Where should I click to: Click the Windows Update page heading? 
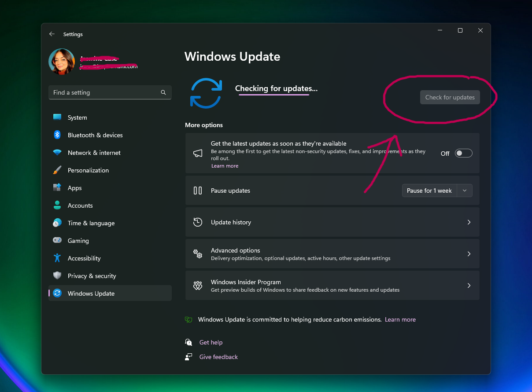click(232, 56)
